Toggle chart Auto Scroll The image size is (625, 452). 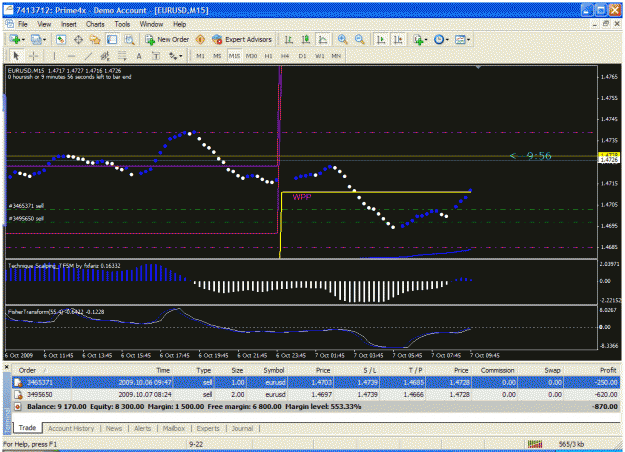pyautogui.click(x=381, y=39)
